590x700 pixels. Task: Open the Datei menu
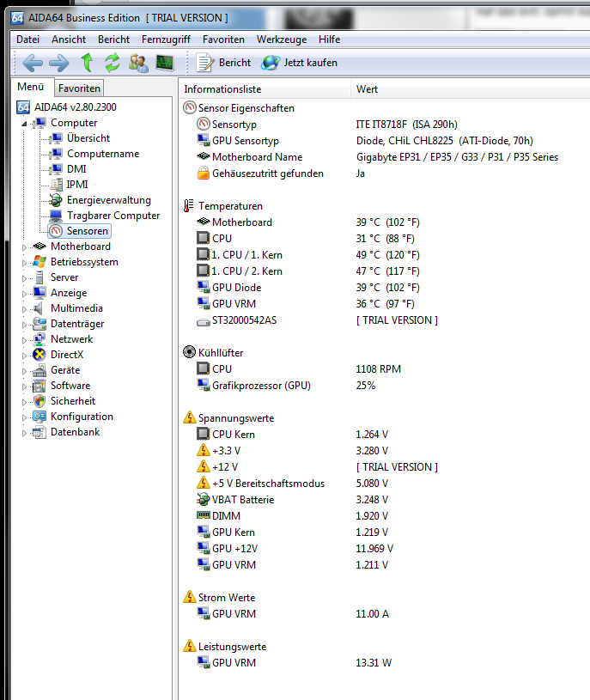pyautogui.click(x=27, y=40)
